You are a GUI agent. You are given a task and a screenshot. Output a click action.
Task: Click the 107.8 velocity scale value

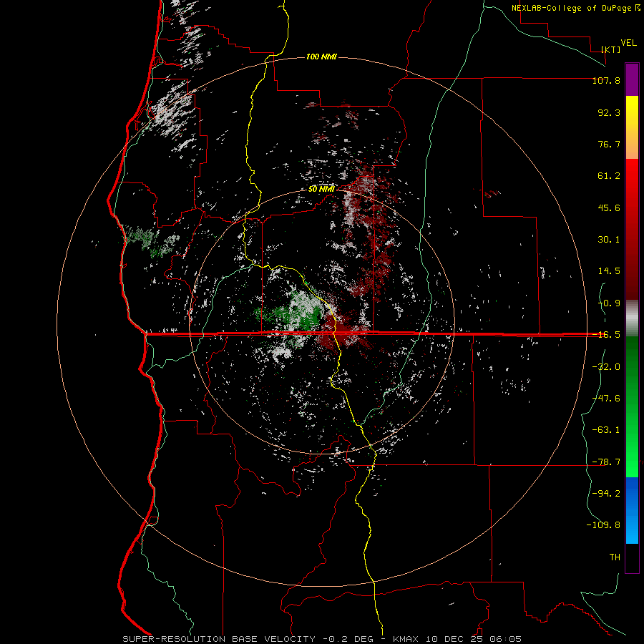[606, 80]
